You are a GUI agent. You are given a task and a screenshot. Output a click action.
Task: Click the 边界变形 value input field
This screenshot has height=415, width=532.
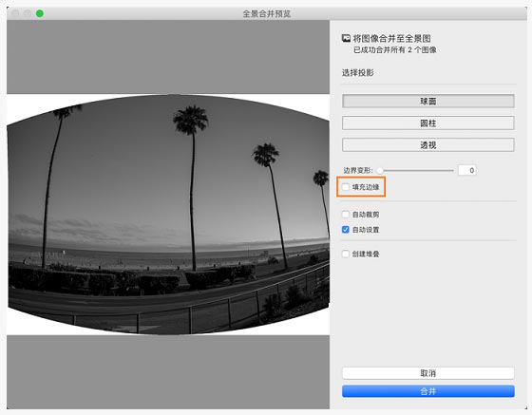point(467,170)
